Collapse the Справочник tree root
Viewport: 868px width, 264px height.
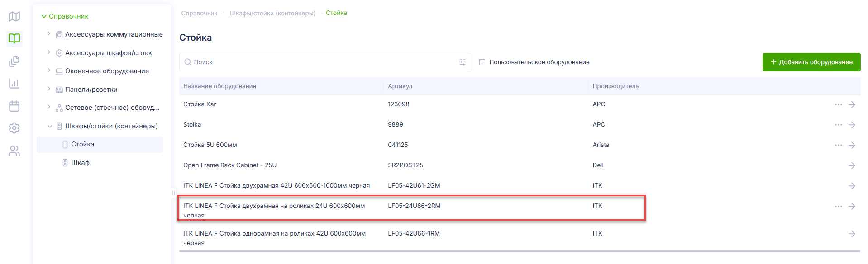[44, 16]
